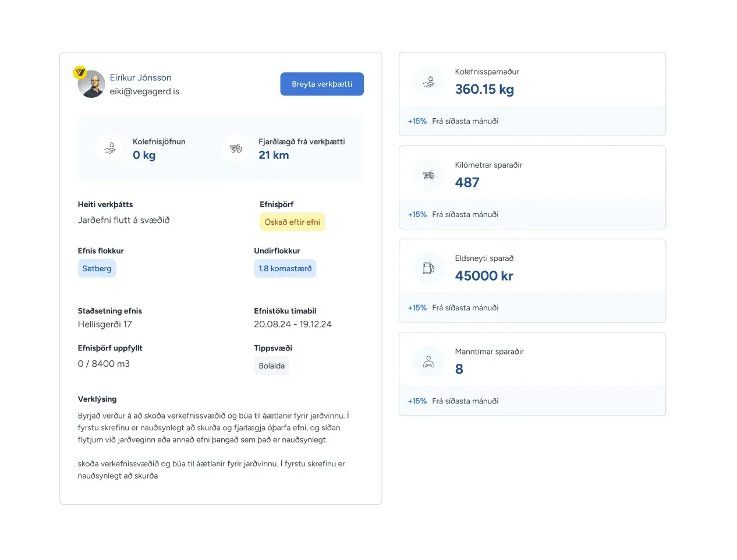
Task: Click the Kílómetrar sparaðir card title
Action: 489,165
